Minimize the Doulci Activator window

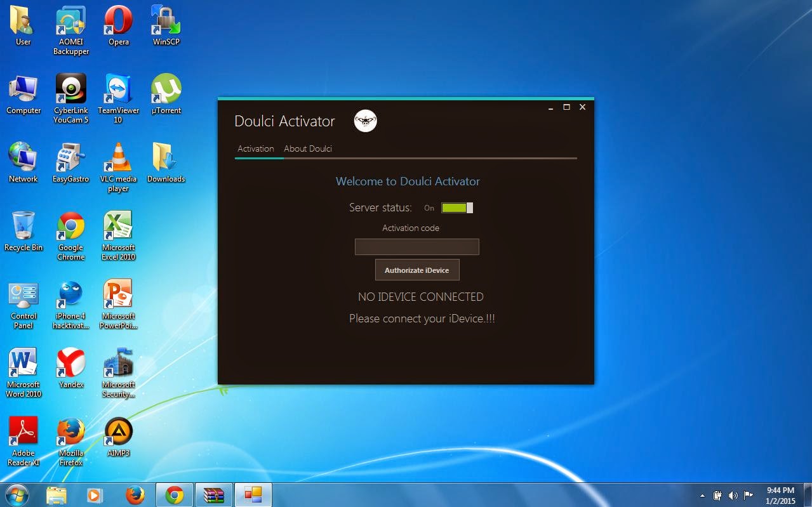point(550,107)
